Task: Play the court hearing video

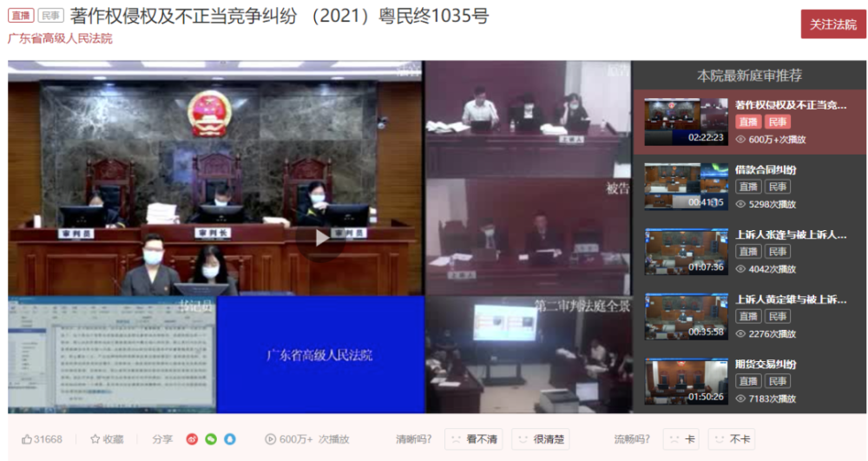Action: [321, 238]
